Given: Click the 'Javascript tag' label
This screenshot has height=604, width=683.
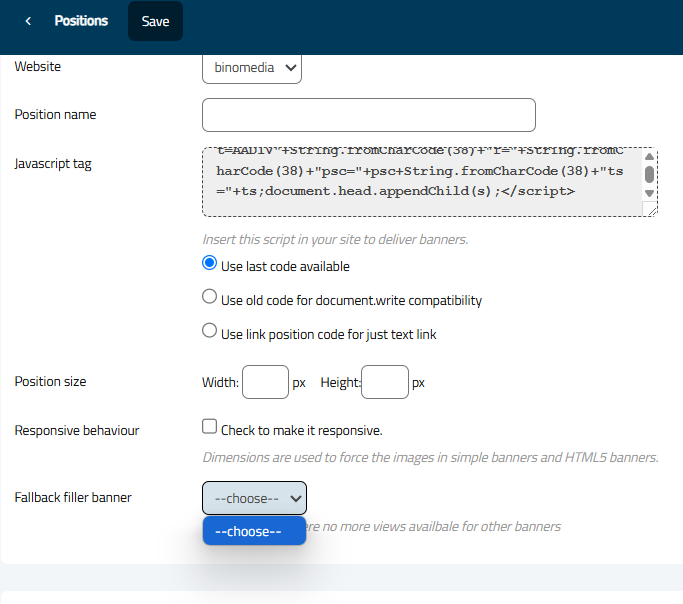Looking at the screenshot, I should click(x=53, y=164).
